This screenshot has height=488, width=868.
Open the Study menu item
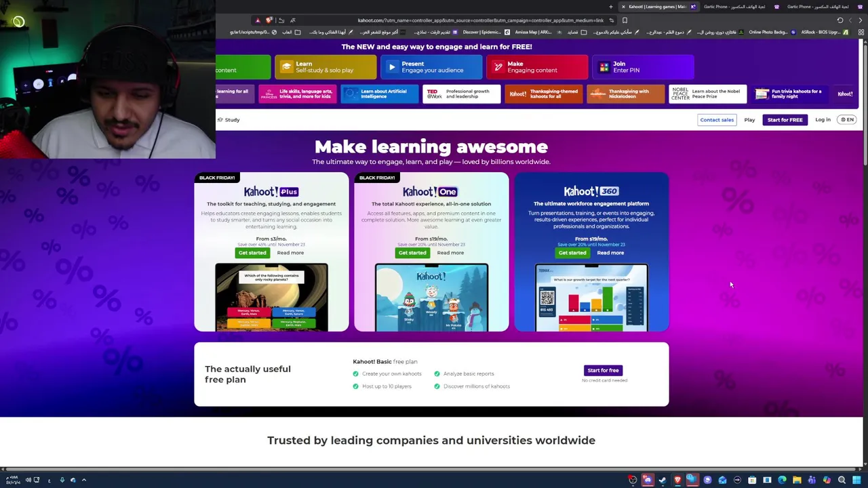pyautogui.click(x=229, y=120)
